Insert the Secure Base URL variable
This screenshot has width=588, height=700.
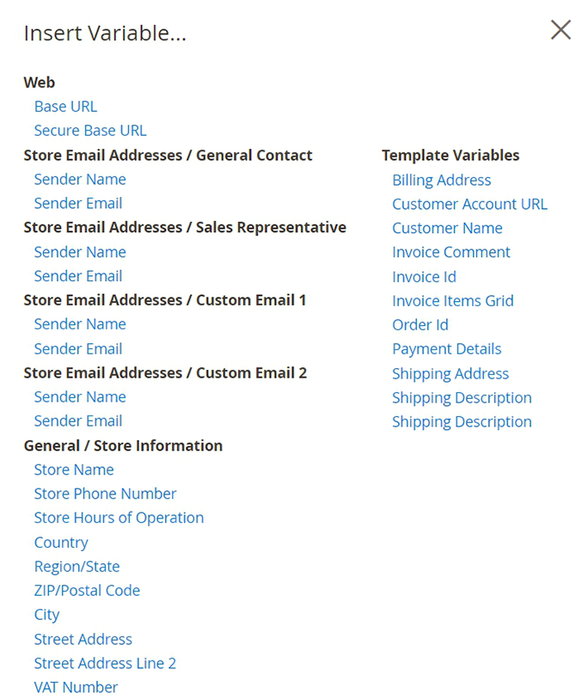pyautogui.click(x=90, y=131)
